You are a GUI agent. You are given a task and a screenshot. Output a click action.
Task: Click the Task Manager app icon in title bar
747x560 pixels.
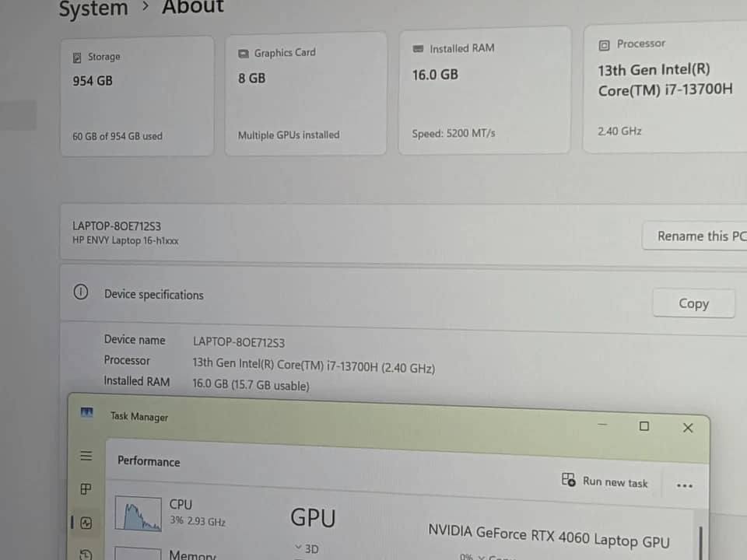(x=86, y=412)
